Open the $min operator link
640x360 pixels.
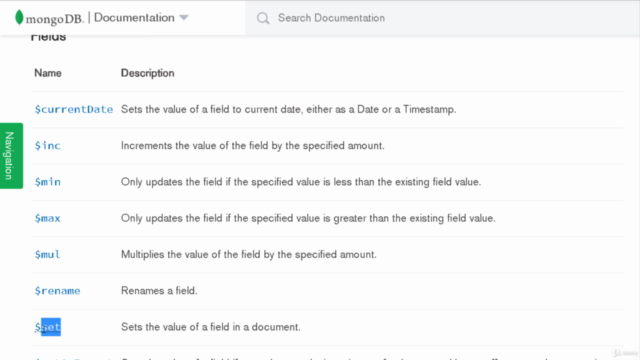click(47, 182)
